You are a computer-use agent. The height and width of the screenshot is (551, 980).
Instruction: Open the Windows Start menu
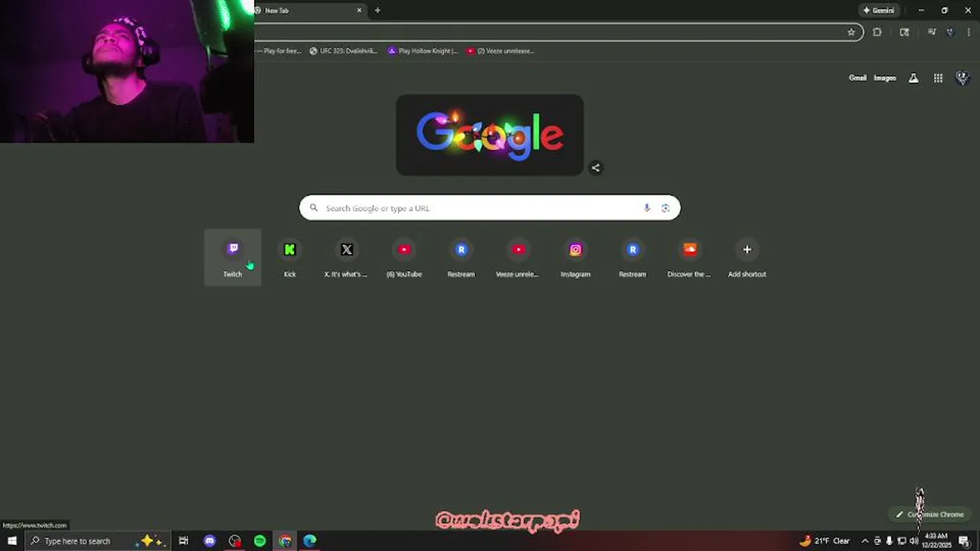[12, 541]
